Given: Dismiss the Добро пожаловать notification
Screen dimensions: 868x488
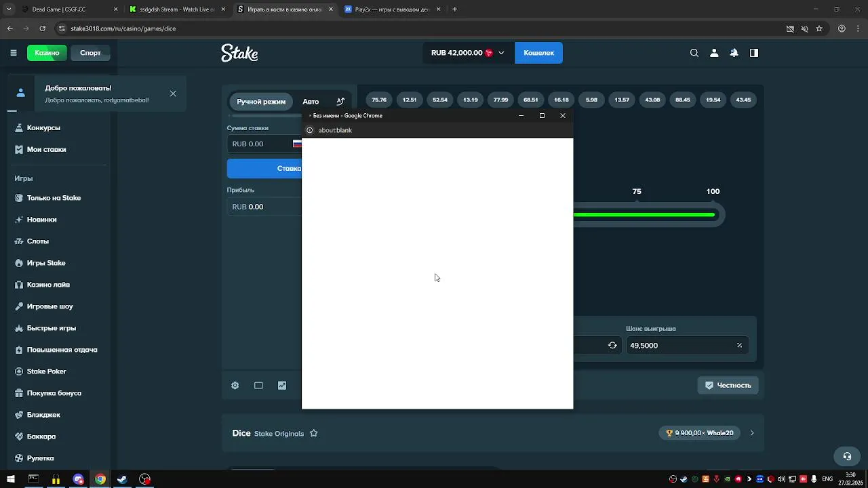Looking at the screenshot, I should coord(173,94).
